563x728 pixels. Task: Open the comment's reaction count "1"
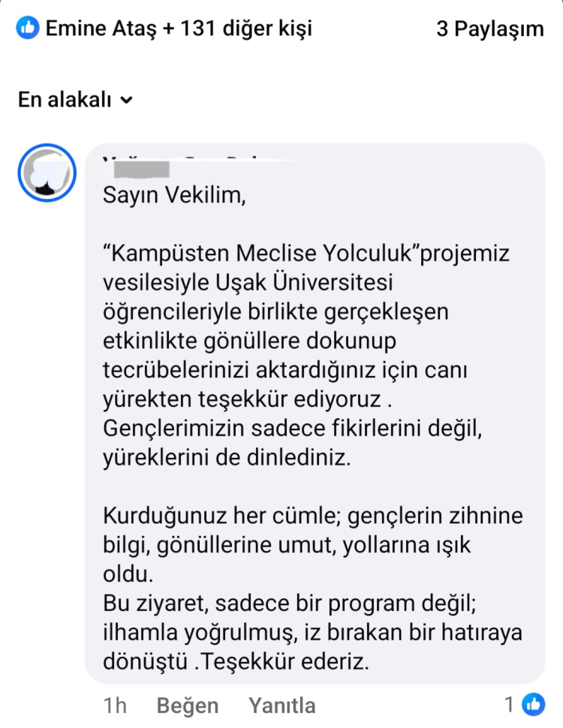click(x=509, y=705)
